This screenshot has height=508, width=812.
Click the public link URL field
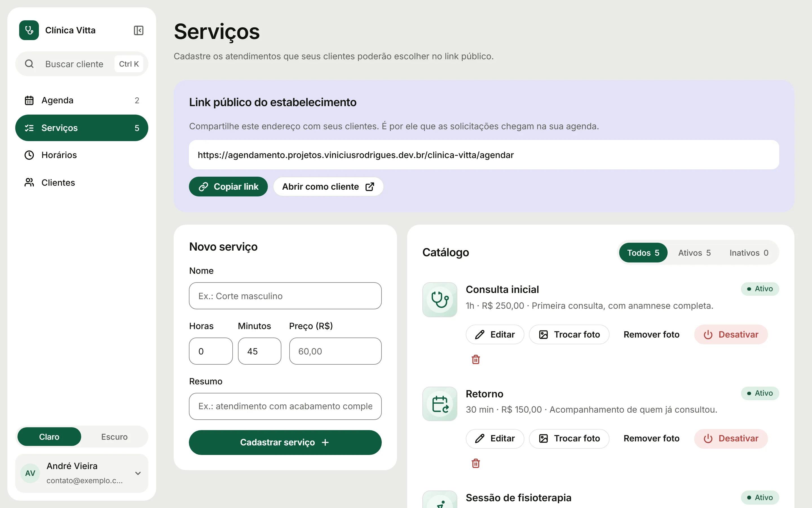[x=484, y=155]
